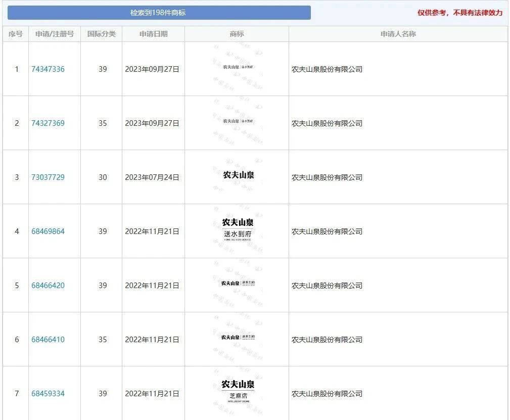Open registration number 74347336

(x=48, y=69)
